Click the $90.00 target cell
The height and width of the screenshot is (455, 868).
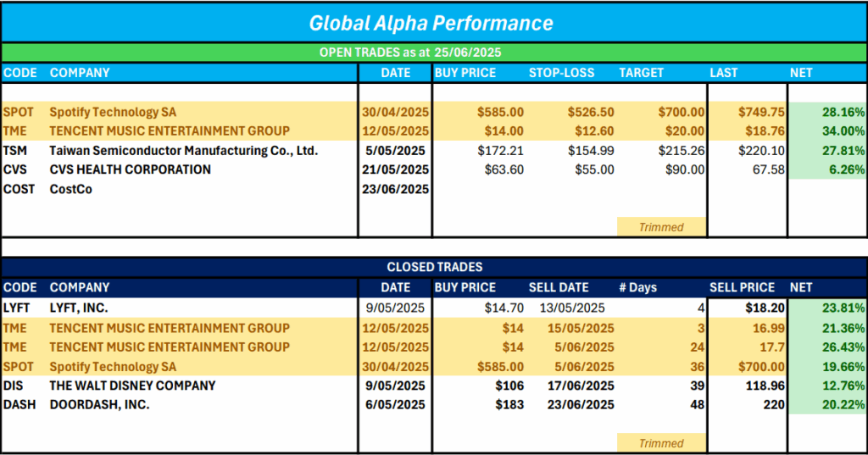click(x=685, y=169)
